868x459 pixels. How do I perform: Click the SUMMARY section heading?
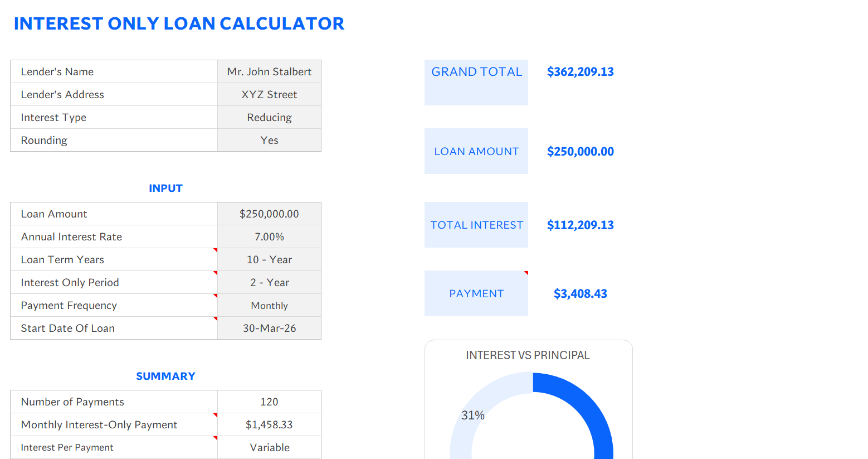[165, 376]
